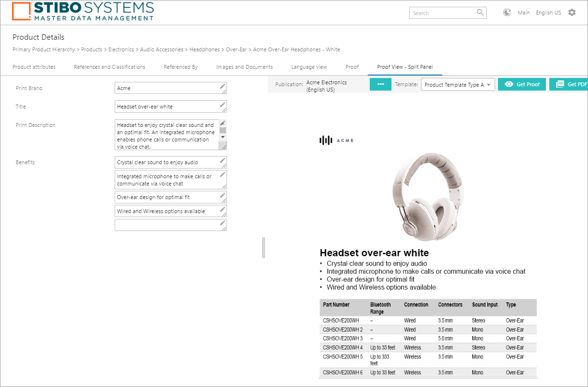Click the Get PDF button label
Image resolution: width=588 pixels, height=387 pixels.
point(577,84)
